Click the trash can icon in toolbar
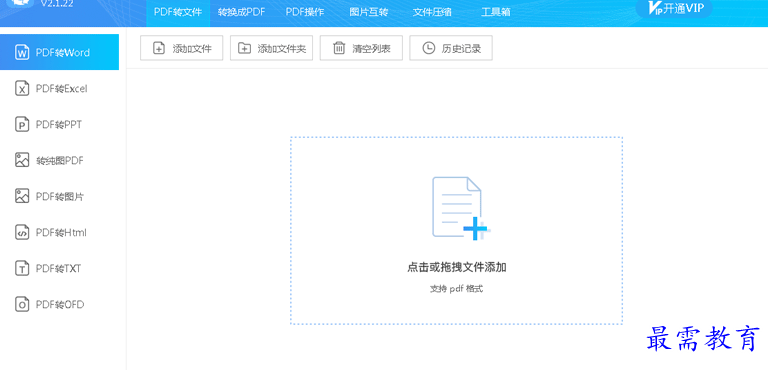Image resolution: width=768 pixels, height=370 pixels. pyautogui.click(x=339, y=48)
